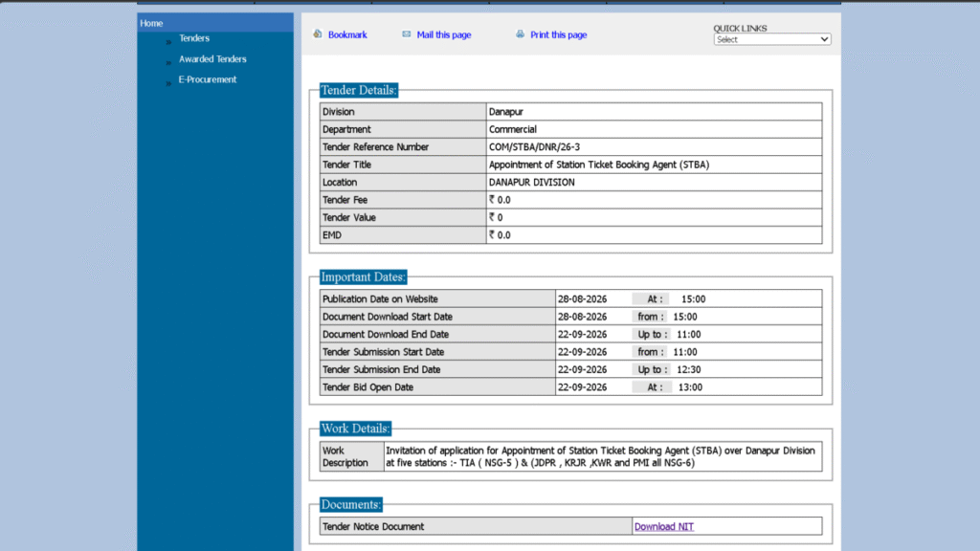Click the work description text about five stations
Viewport: 980px width, 551px height.
[600, 456]
